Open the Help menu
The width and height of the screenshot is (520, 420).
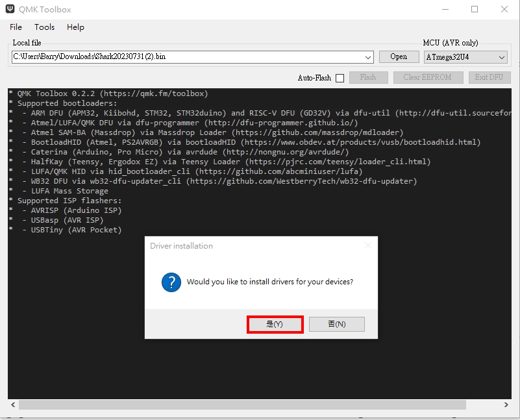tap(75, 27)
